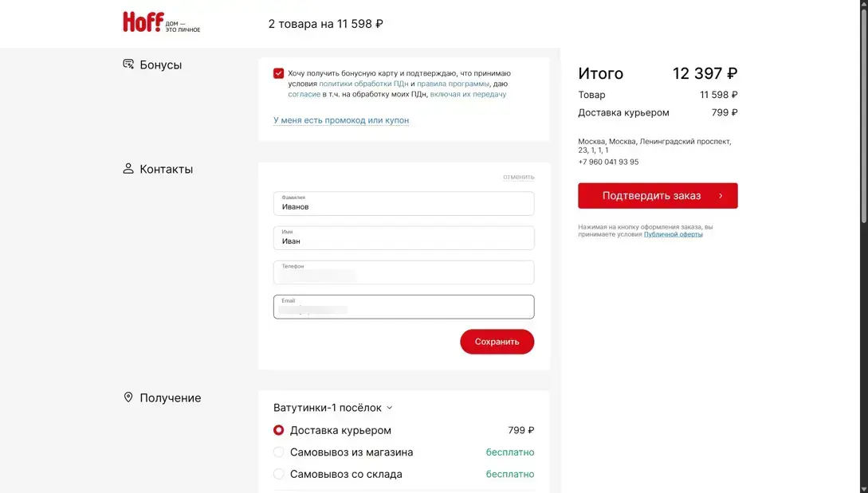The height and width of the screenshot is (493, 868).
Task: Click the location pin icon near Получение
Action: 128,397
